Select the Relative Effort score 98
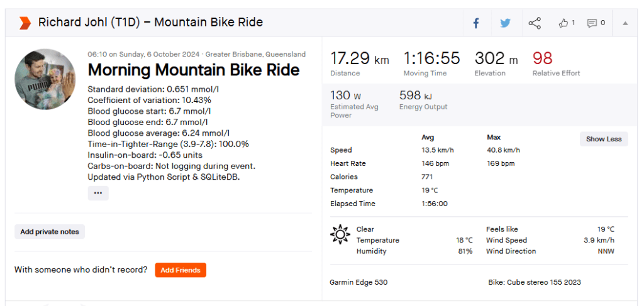The width and height of the screenshot is (644, 306). point(542,58)
